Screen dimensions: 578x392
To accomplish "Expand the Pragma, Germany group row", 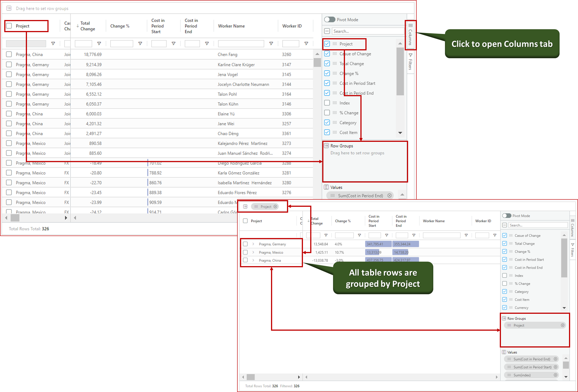I will pos(253,244).
